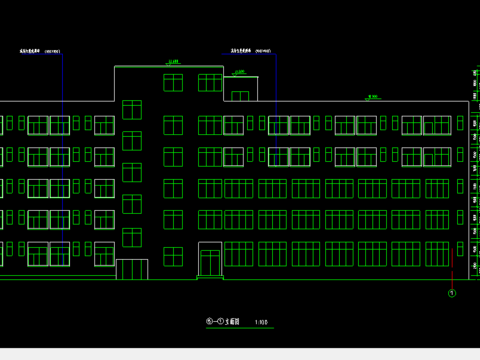This screenshot has height=360, width=480.
Task: Select the elevation marker on small rooftop structure
Action: pyautogui.click(x=239, y=73)
